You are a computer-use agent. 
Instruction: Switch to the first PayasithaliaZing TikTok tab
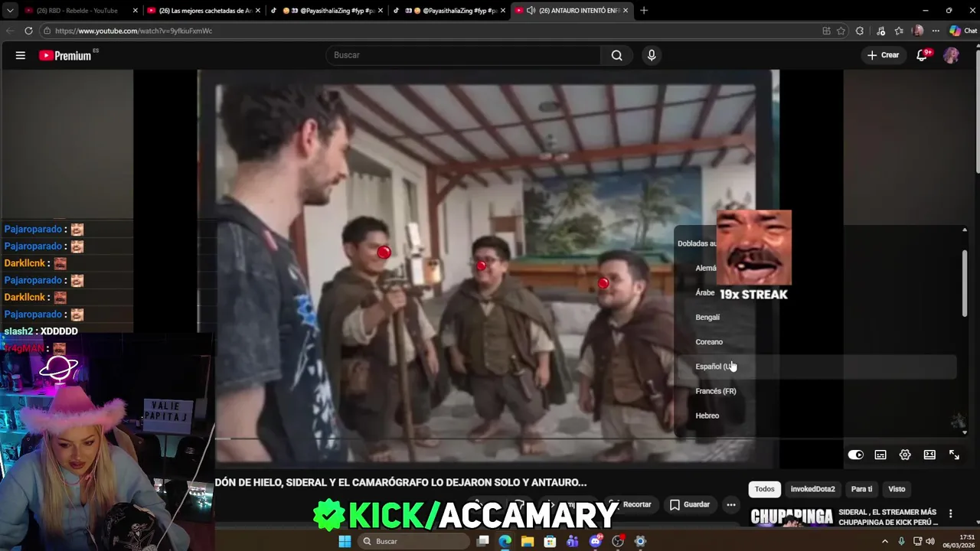click(x=325, y=11)
